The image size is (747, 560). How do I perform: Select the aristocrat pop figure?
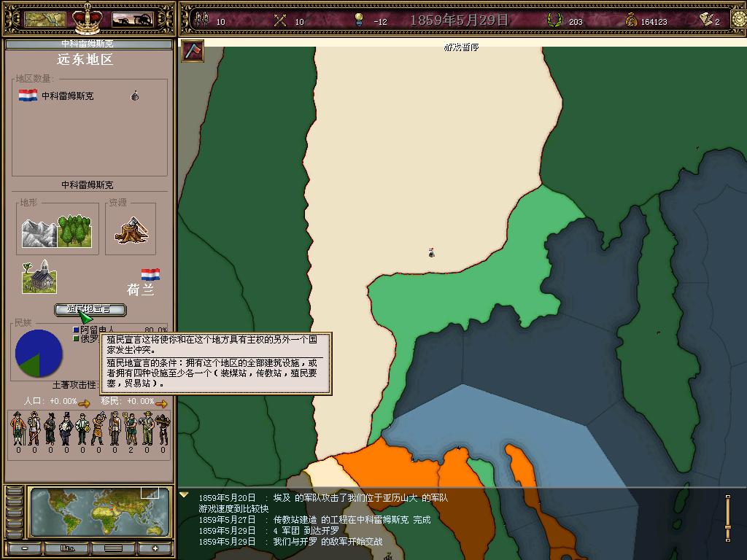click(x=18, y=428)
